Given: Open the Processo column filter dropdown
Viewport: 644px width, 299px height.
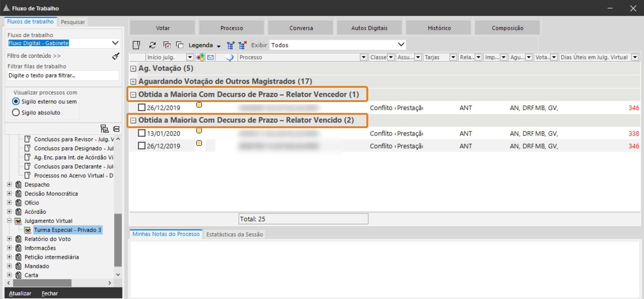Looking at the screenshot, I should click(x=363, y=57).
